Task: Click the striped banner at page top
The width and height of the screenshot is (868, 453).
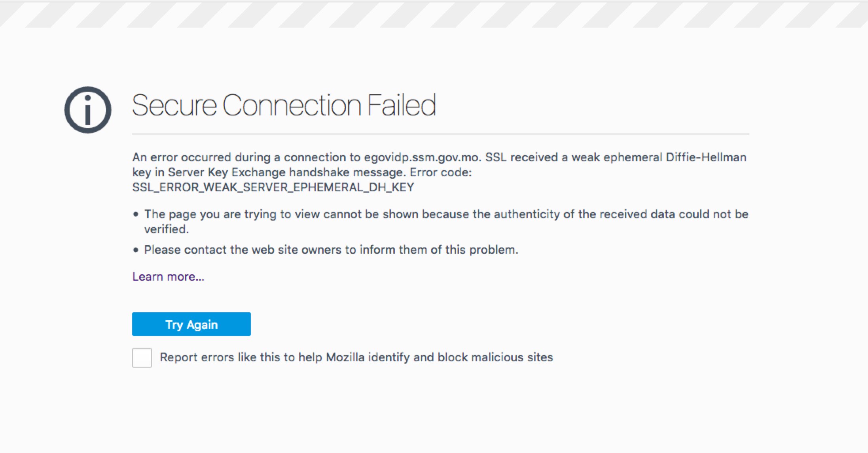Action: 434,15
